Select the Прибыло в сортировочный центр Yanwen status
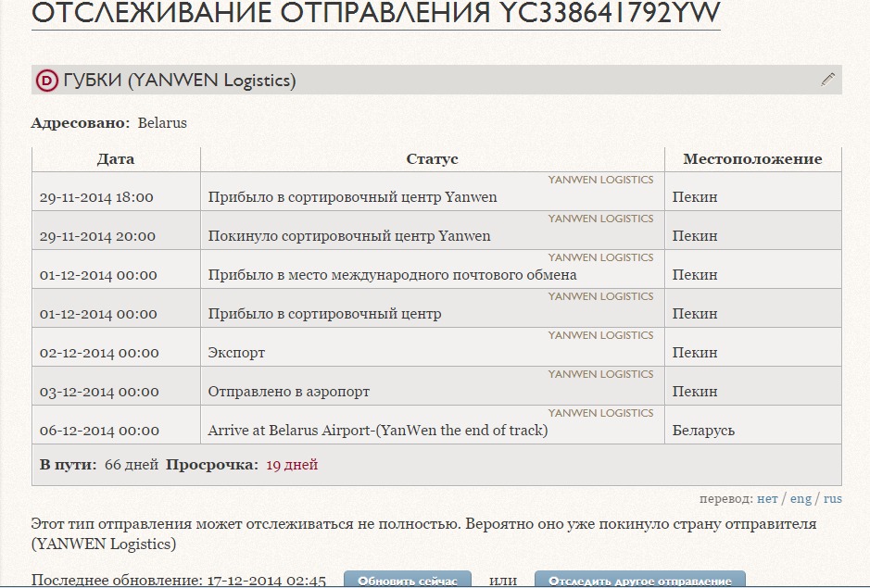 [352, 197]
